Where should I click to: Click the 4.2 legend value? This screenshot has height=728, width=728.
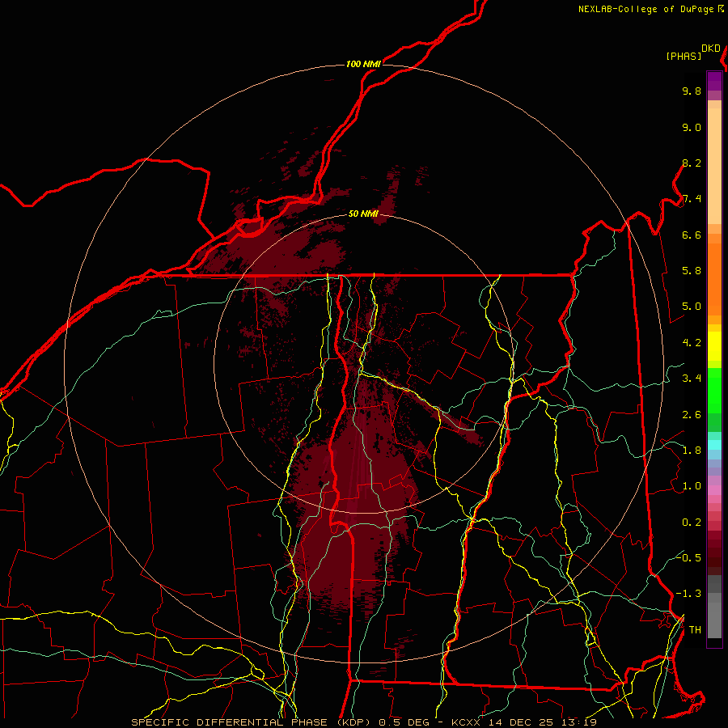point(692,343)
